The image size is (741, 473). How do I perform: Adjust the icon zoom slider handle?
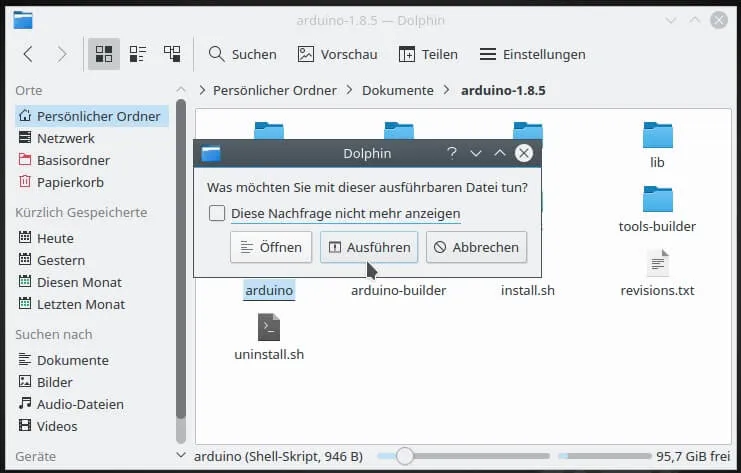pos(404,456)
